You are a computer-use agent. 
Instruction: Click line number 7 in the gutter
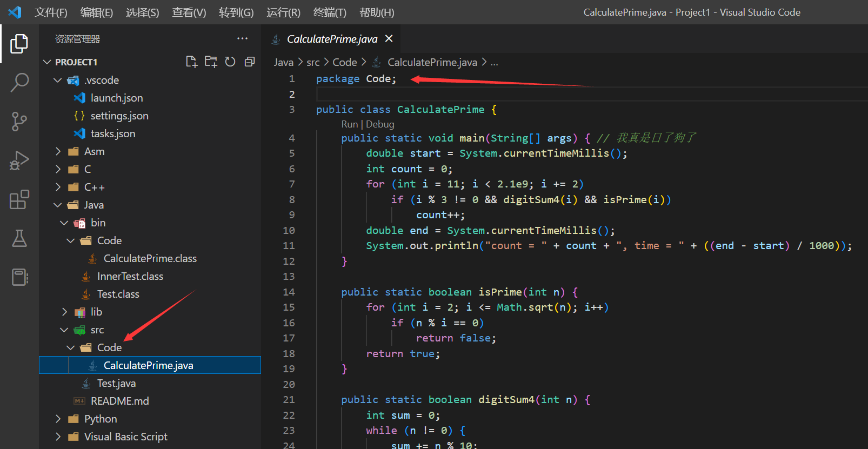click(x=292, y=184)
